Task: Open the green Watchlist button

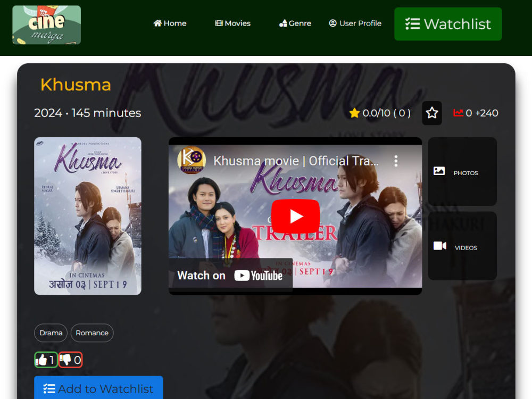Action: 448,24
